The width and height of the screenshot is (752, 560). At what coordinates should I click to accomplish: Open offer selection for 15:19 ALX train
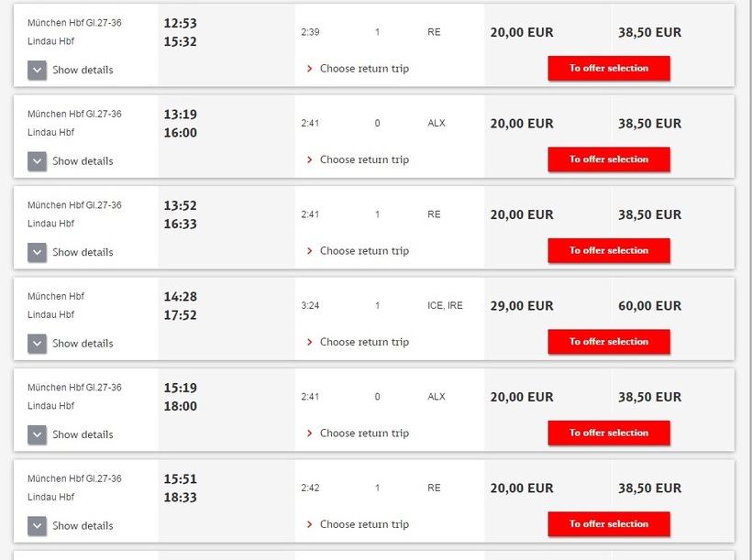coord(609,434)
